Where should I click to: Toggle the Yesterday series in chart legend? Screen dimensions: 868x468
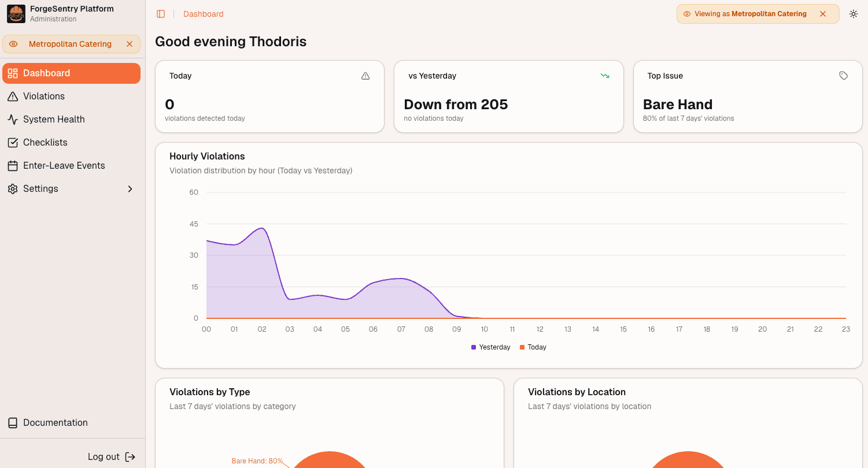click(491, 347)
